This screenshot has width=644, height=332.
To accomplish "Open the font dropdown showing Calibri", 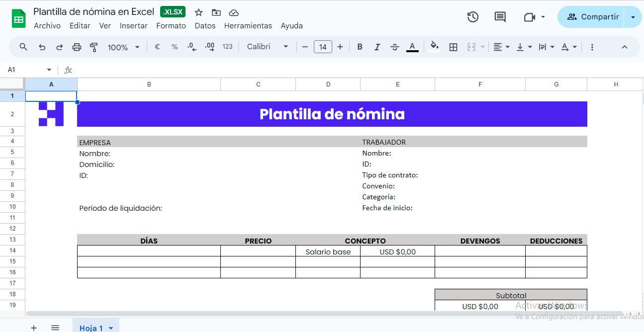I will click(x=267, y=47).
